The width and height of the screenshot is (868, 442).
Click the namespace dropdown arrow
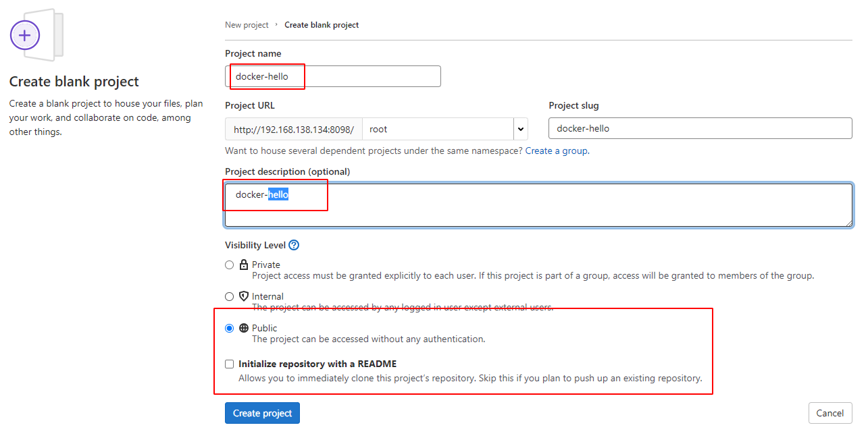click(520, 129)
